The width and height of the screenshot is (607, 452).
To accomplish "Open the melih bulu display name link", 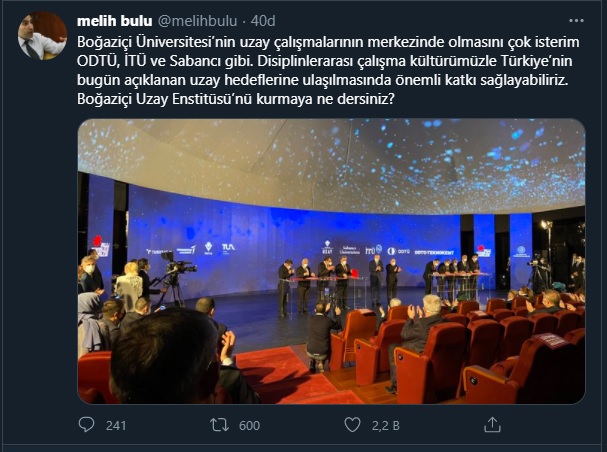I will (x=115, y=21).
